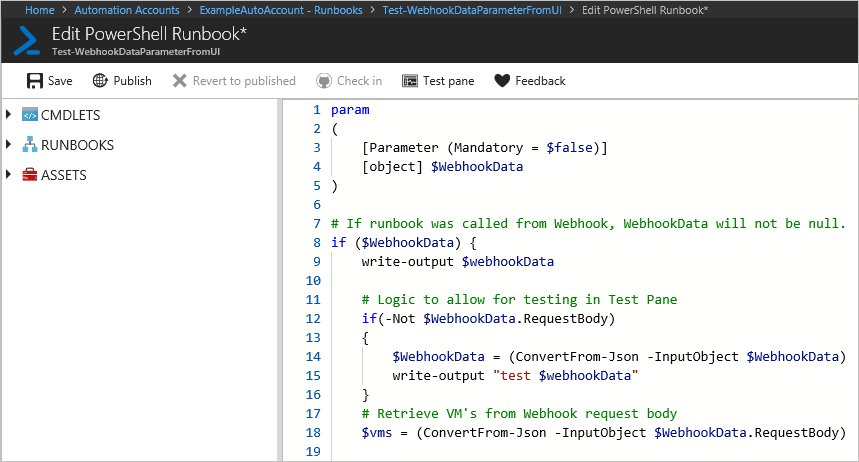
Task: Click the PowerShell runbook logo
Action: click(x=26, y=41)
